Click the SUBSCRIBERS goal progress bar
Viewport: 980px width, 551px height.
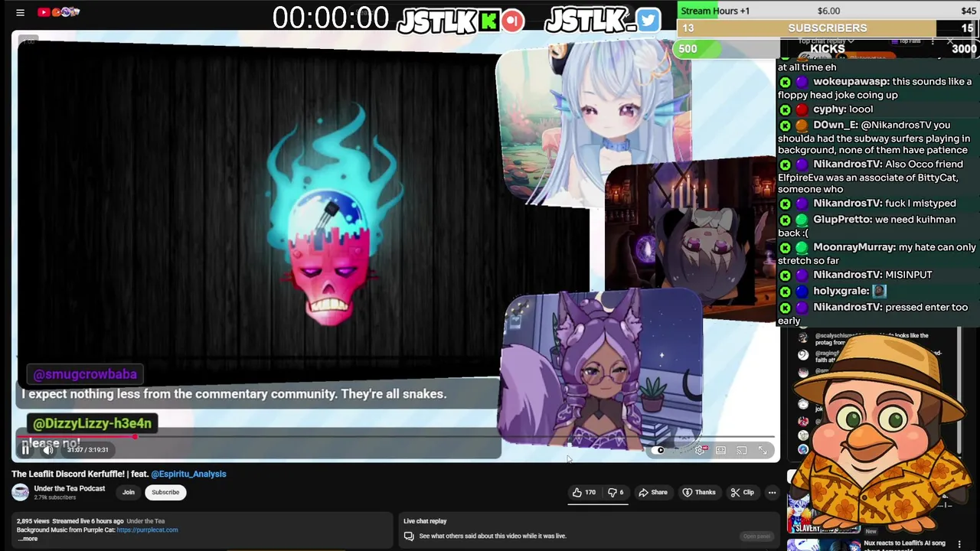click(x=828, y=28)
